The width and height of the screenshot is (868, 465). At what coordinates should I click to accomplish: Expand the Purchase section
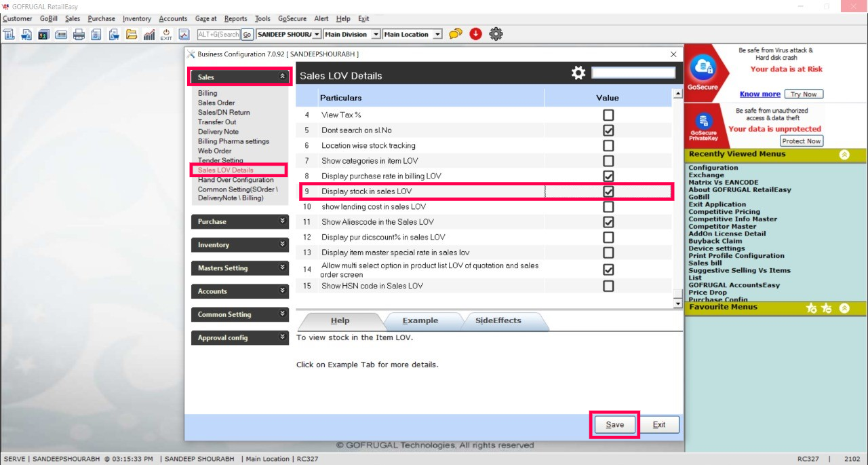pyautogui.click(x=240, y=221)
